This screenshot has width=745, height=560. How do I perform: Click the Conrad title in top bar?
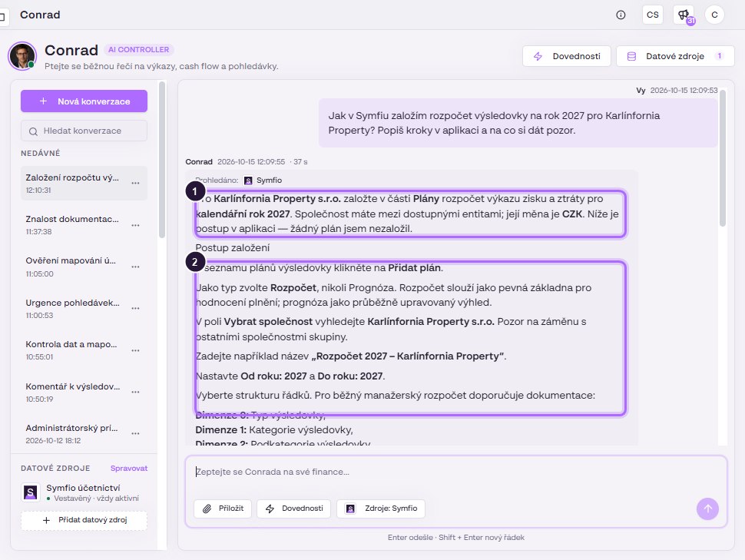pos(40,15)
